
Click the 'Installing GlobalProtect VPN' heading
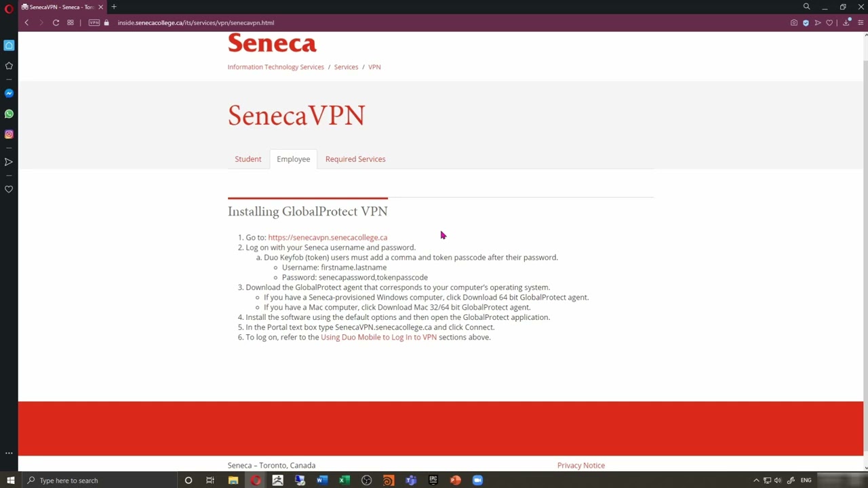[307, 211]
